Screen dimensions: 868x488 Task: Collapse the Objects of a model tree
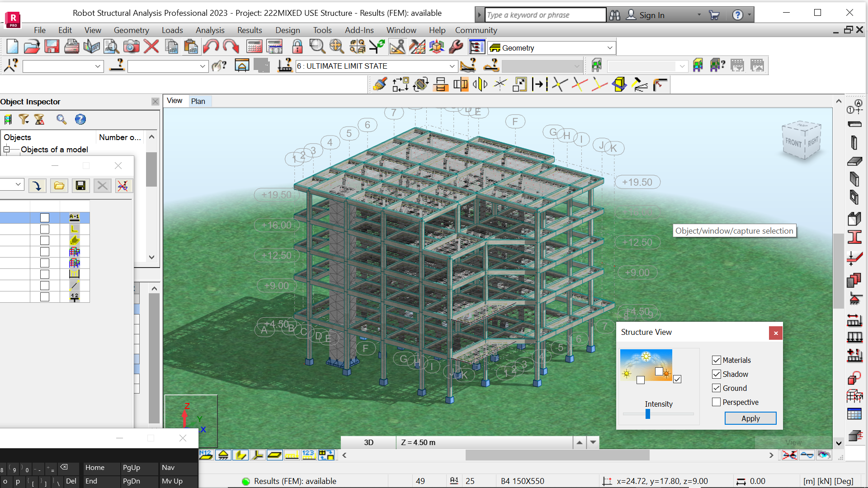click(7, 150)
